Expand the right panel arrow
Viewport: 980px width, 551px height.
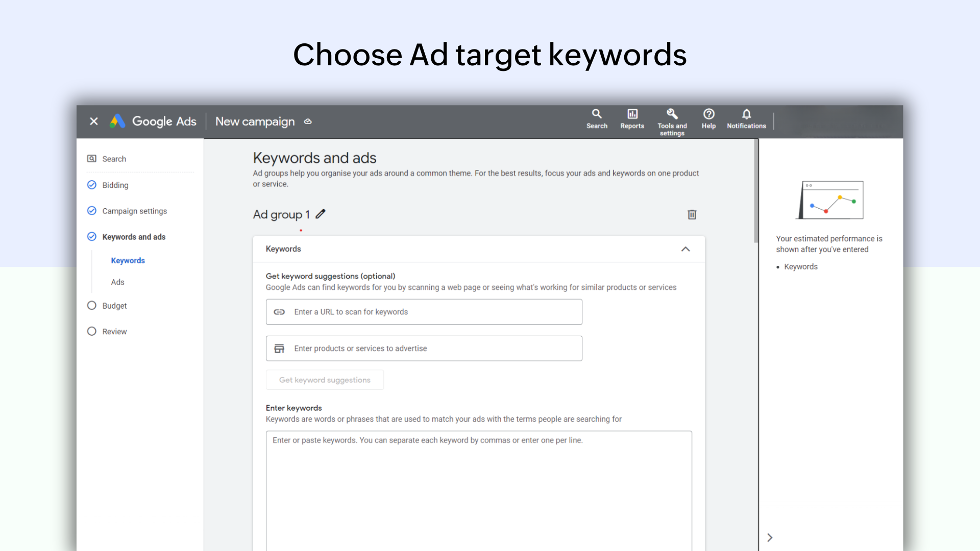point(769,537)
